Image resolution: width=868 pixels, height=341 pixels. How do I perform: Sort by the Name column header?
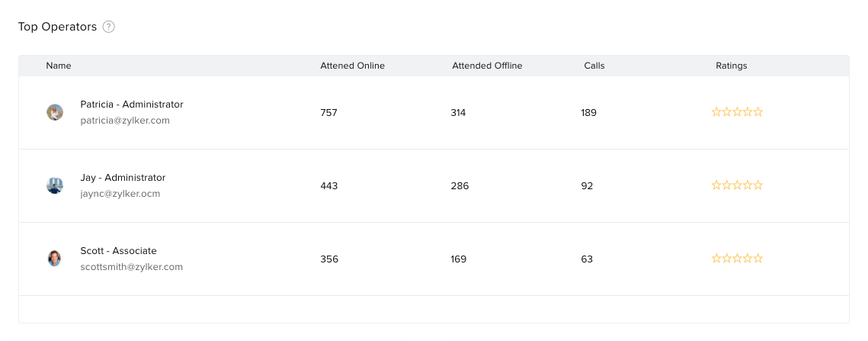59,66
